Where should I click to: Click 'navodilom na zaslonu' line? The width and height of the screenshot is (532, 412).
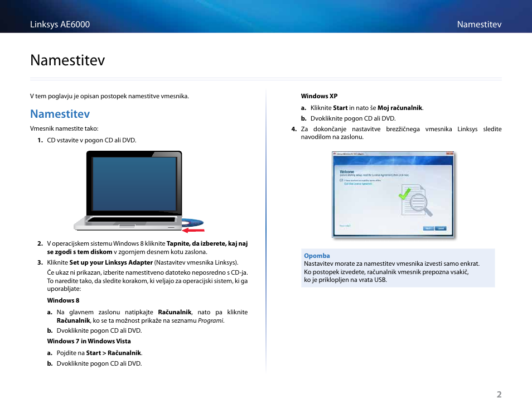pos(332,137)
